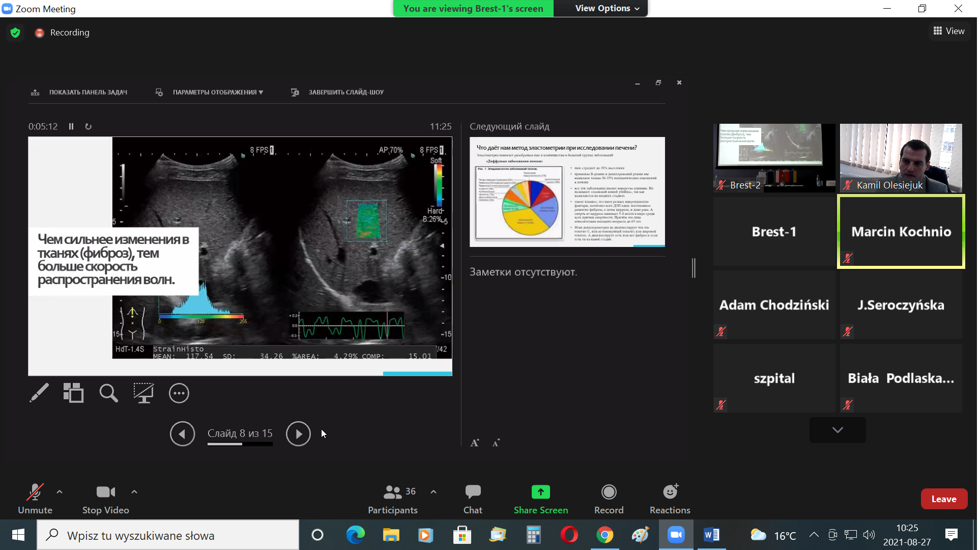Click Share Screen button

pyautogui.click(x=540, y=499)
